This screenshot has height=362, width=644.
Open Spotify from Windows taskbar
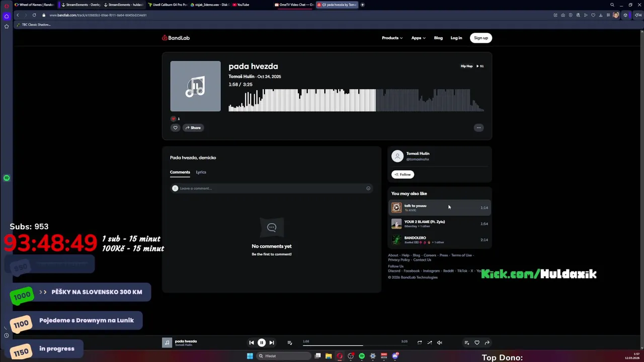coord(362,356)
